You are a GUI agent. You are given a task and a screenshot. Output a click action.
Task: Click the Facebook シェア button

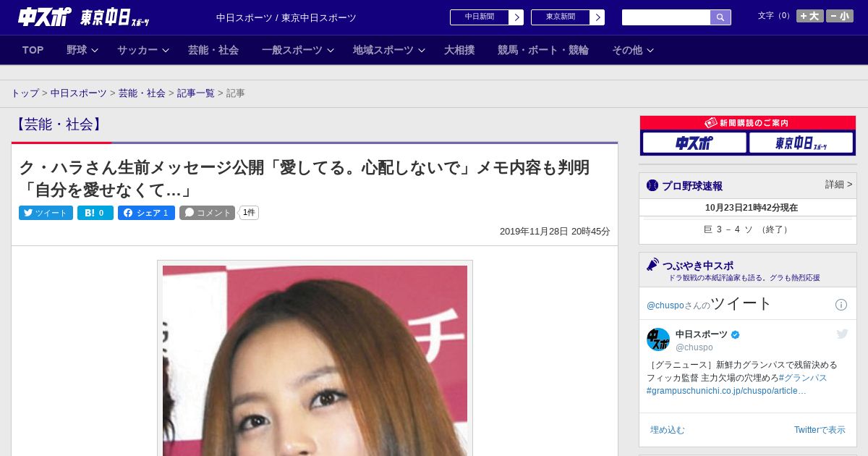click(146, 213)
